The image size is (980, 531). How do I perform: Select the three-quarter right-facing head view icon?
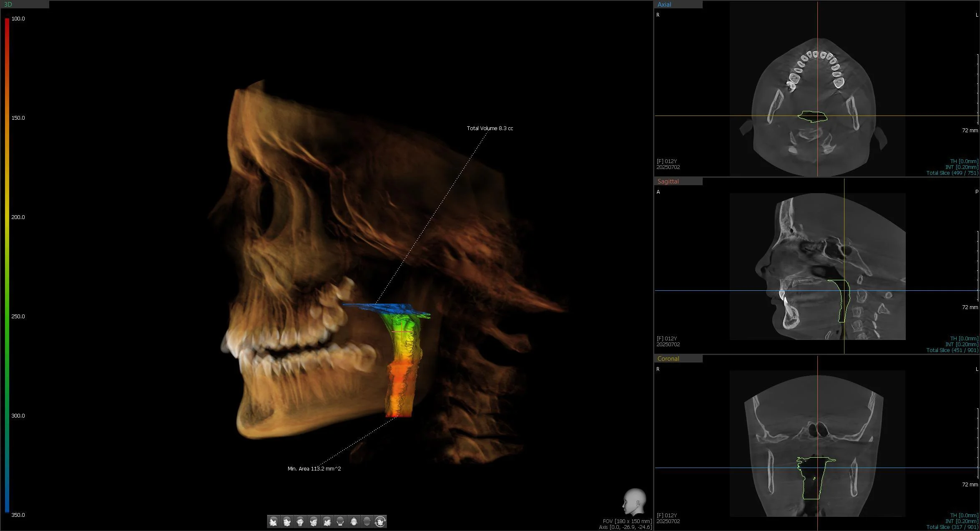point(314,521)
